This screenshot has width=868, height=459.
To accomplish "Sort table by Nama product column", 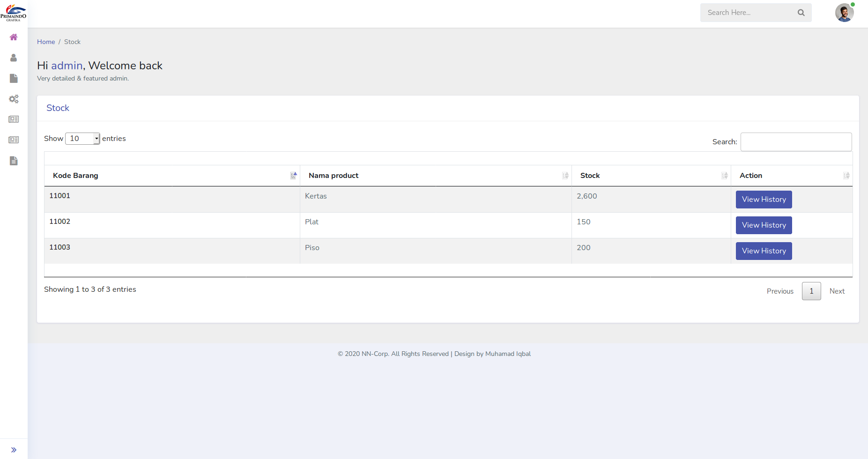I will 436,176.
